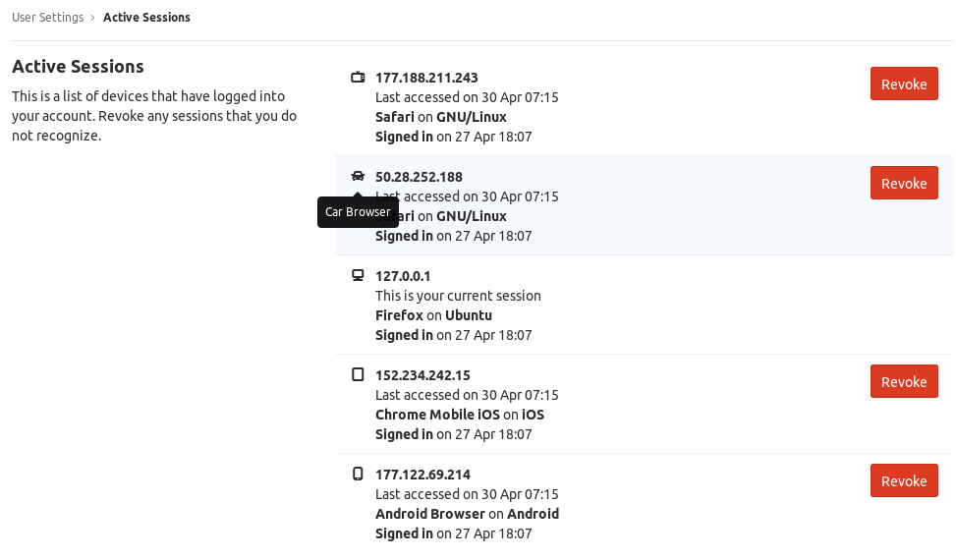Viewport: 956px width, 560px height.
Task: Click the IP address 152.234.242.15
Action: point(422,375)
